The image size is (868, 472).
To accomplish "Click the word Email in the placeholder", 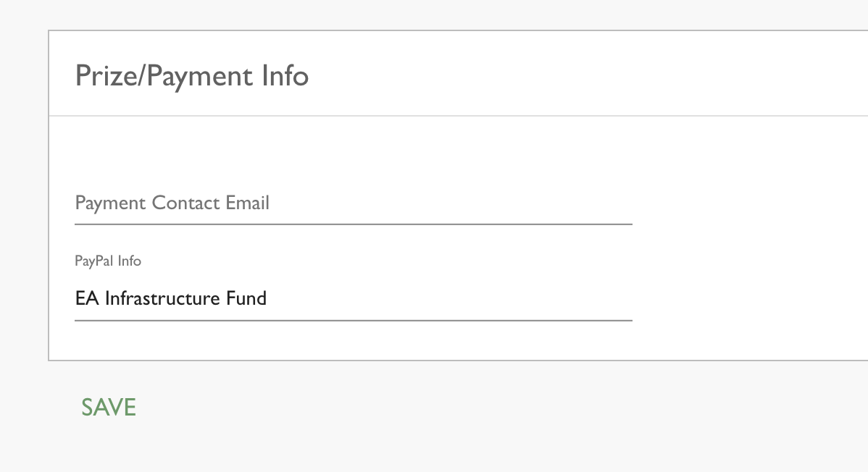I will coord(247,203).
